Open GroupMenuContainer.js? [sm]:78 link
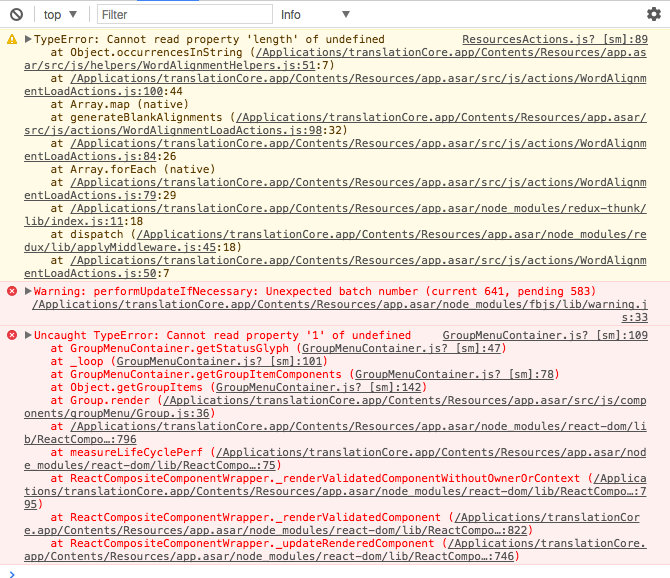The width and height of the screenshot is (670, 578). (454, 375)
